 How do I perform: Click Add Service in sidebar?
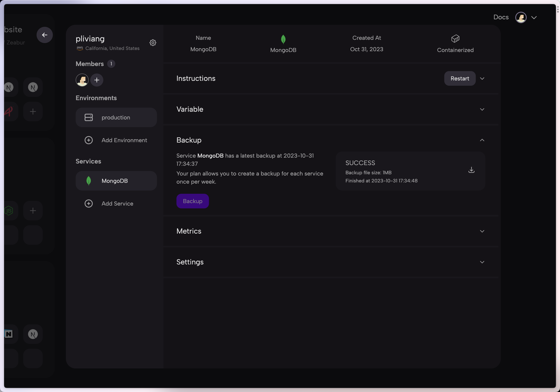pos(117,204)
